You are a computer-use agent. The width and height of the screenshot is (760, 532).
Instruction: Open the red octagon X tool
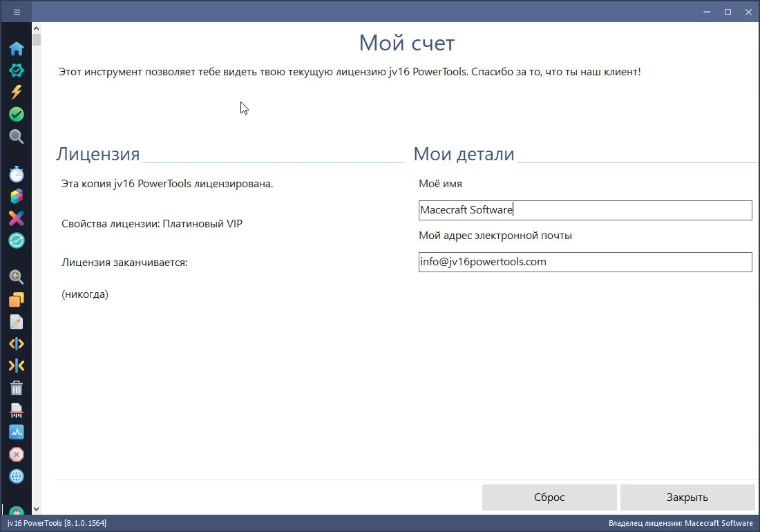(x=17, y=455)
